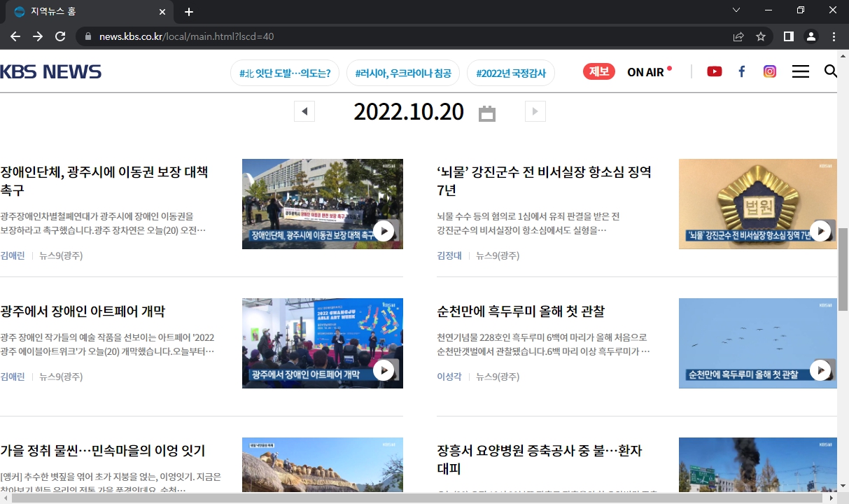
Task: Select the 지역뉴스 홈 tab
Action: click(90, 12)
